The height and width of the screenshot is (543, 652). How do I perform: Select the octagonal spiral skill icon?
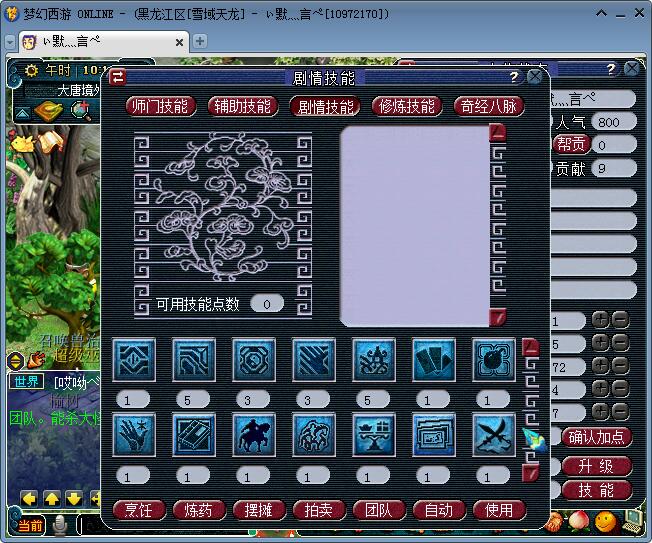pyautogui.click(x=254, y=360)
